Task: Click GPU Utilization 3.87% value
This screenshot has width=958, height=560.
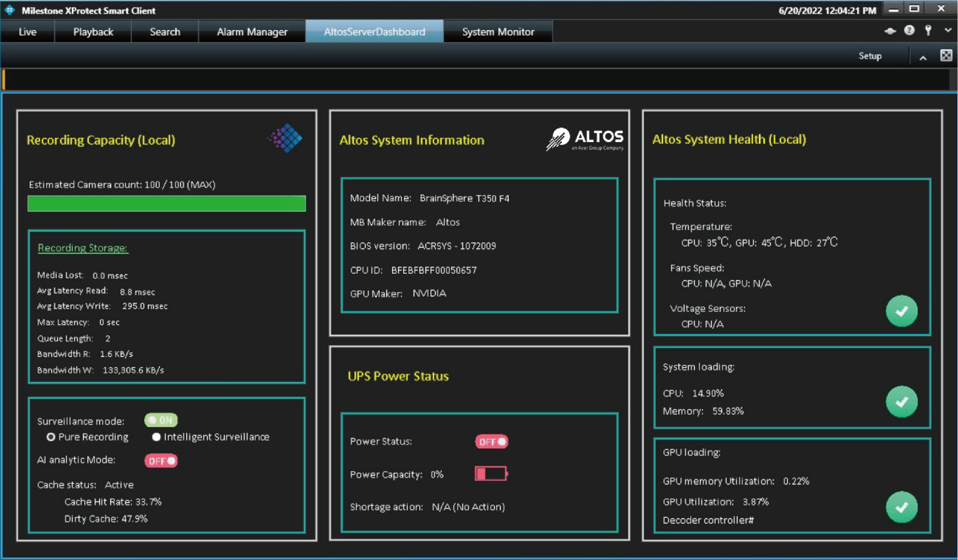Action: (756, 502)
